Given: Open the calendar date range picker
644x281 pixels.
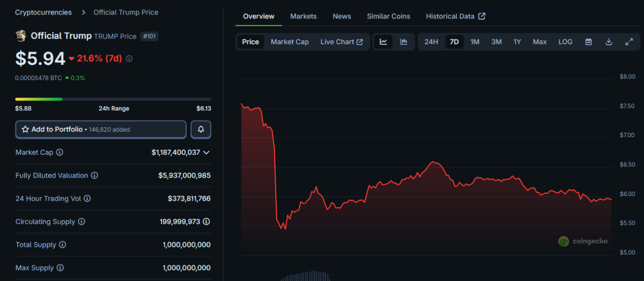Looking at the screenshot, I should click(x=588, y=42).
